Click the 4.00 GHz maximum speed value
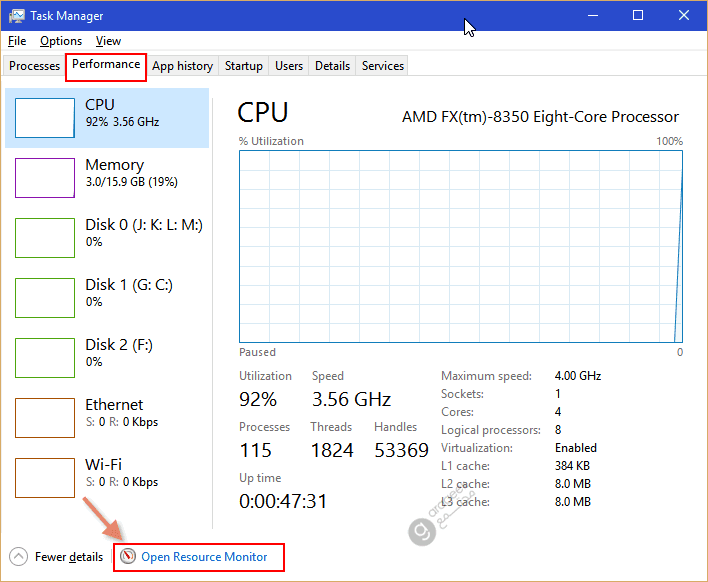Screen dimensions: 708x582 (578, 376)
